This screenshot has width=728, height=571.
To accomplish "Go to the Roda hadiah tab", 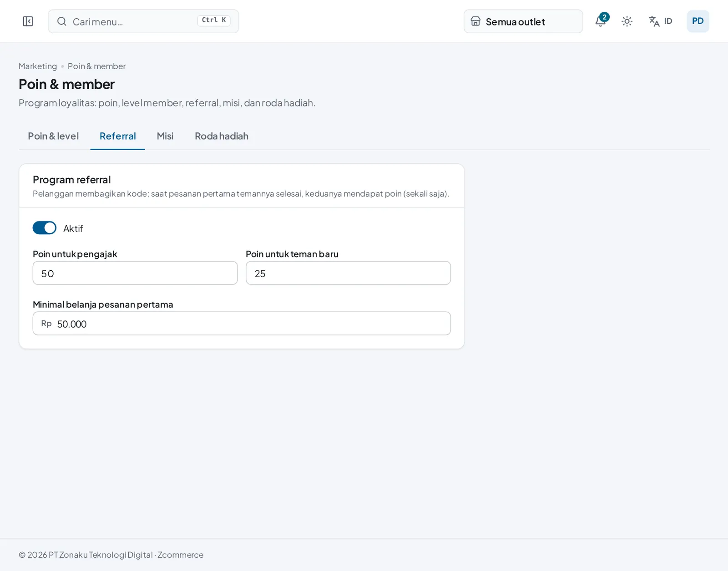I will tap(222, 136).
